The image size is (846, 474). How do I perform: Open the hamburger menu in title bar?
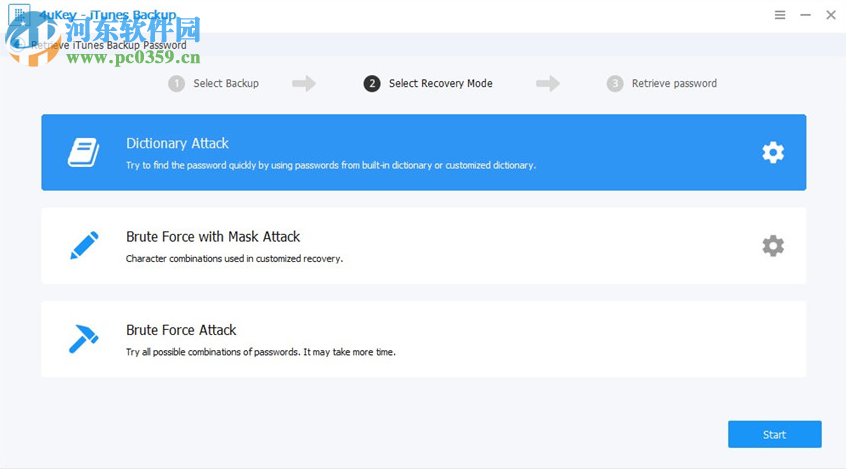780,15
